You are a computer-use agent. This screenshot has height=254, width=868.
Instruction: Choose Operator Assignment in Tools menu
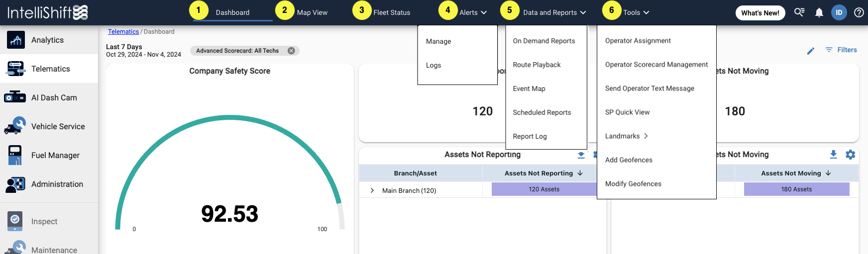[x=638, y=41]
